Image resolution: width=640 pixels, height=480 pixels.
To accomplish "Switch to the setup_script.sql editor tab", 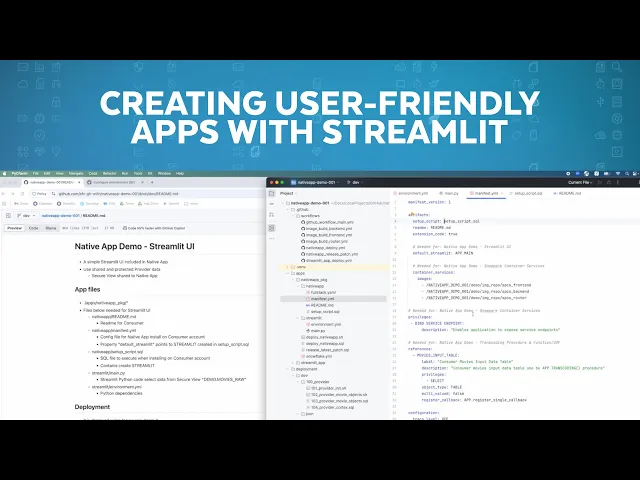I will [526, 193].
